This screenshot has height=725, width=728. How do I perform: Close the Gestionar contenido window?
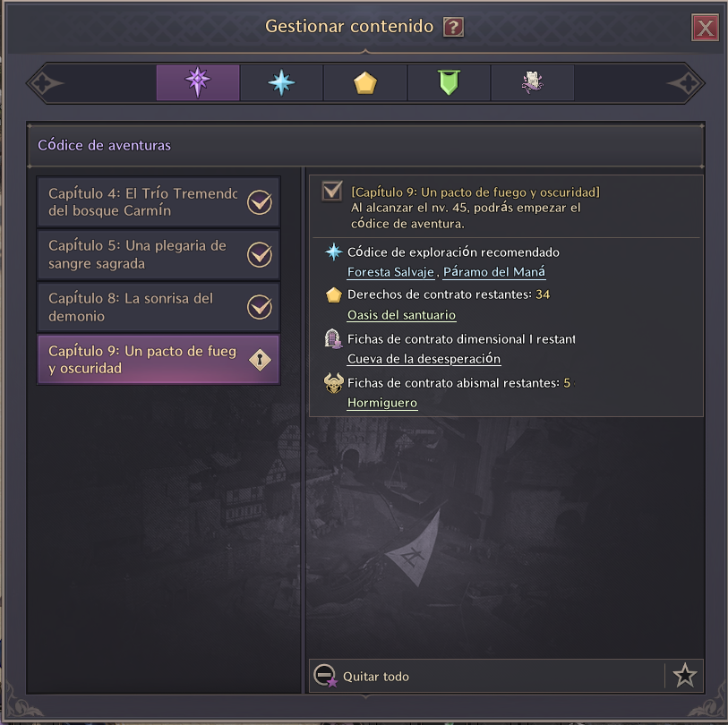[x=705, y=28]
